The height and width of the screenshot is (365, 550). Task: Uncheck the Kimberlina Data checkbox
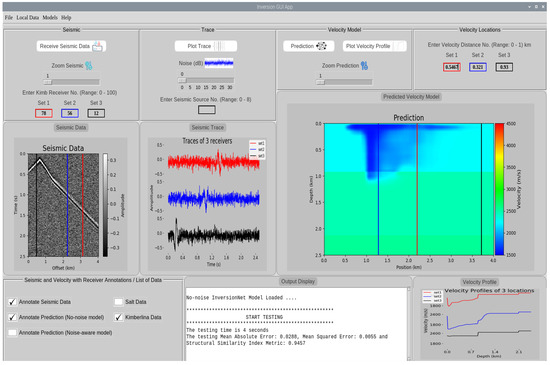(119, 317)
